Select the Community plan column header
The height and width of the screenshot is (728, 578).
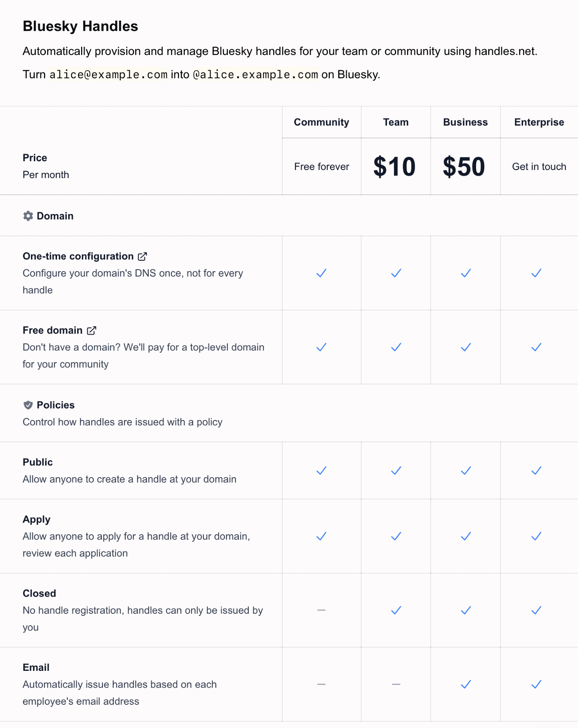click(x=321, y=122)
